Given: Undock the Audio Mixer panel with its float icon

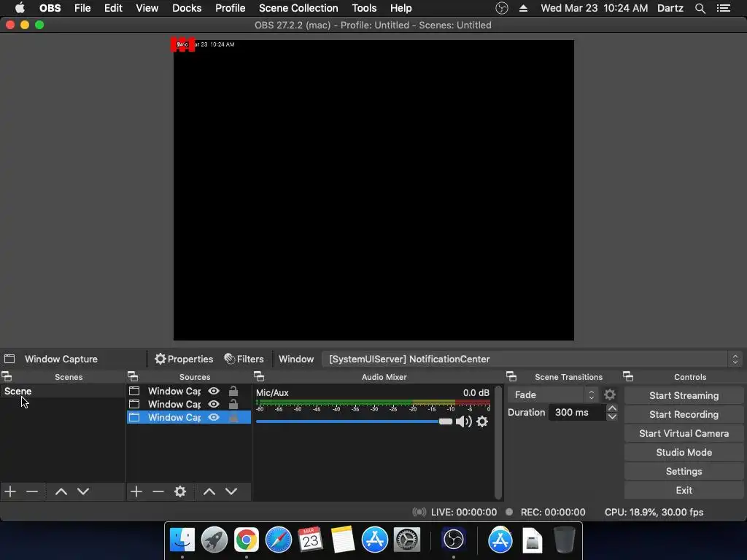Looking at the screenshot, I should tap(259, 377).
